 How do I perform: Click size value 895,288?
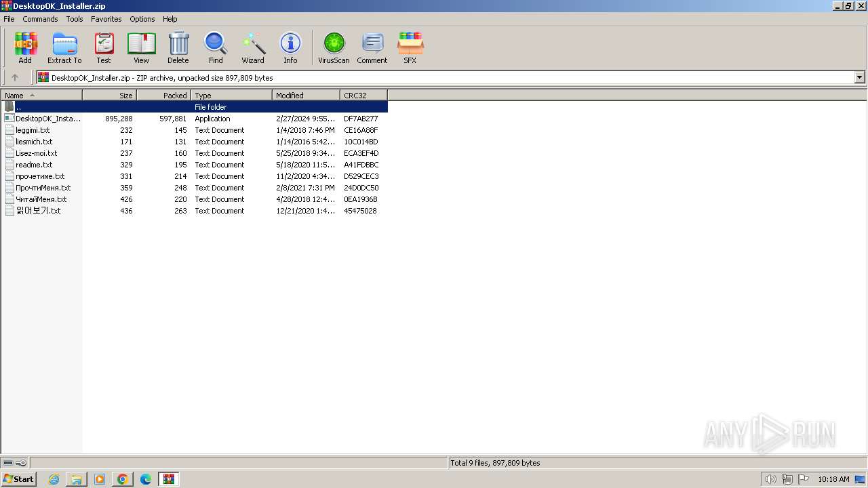click(x=119, y=119)
